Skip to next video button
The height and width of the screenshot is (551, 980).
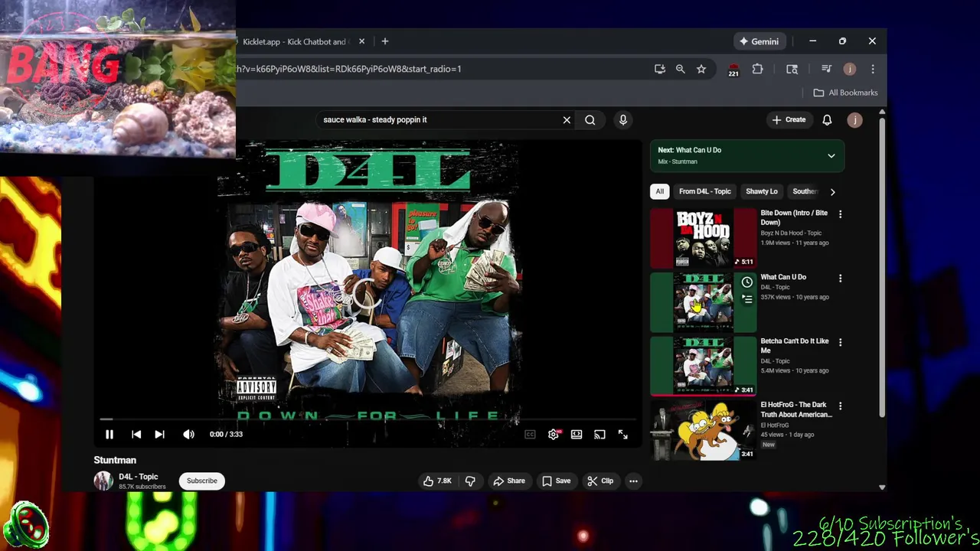pyautogui.click(x=159, y=435)
